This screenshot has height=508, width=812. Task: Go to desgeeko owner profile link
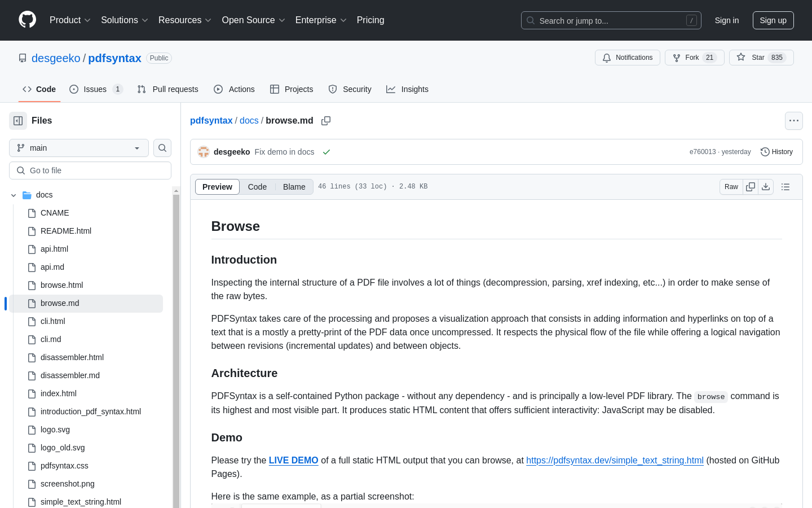click(x=56, y=58)
